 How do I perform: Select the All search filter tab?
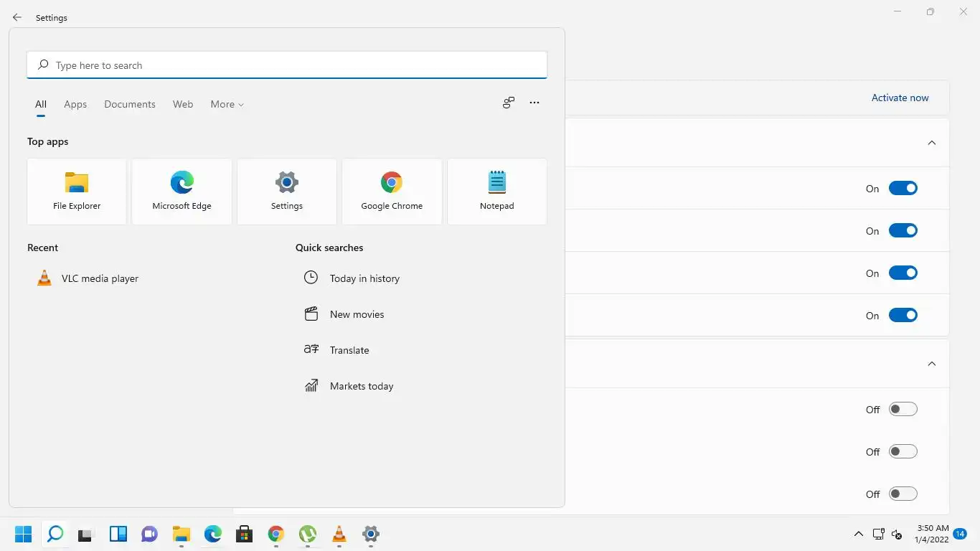pos(41,104)
